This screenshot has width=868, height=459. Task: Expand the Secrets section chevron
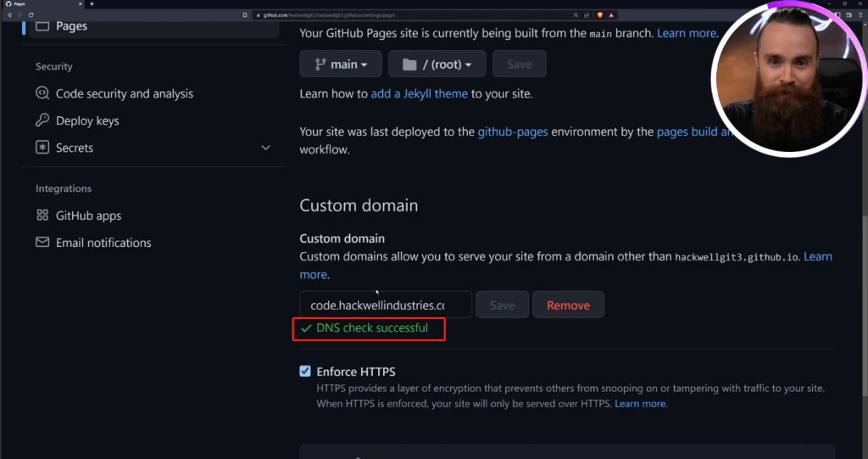[x=265, y=148]
